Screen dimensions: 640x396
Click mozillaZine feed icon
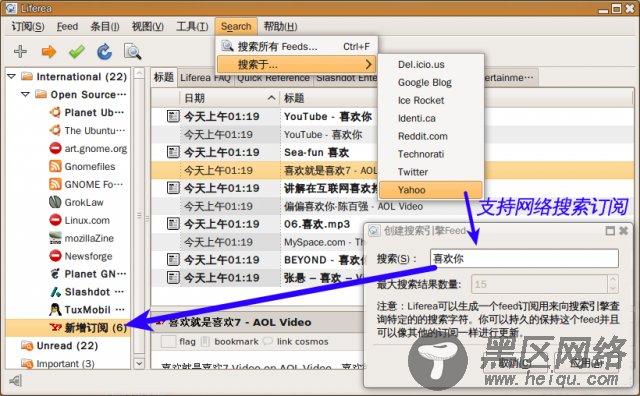(55, 238)
